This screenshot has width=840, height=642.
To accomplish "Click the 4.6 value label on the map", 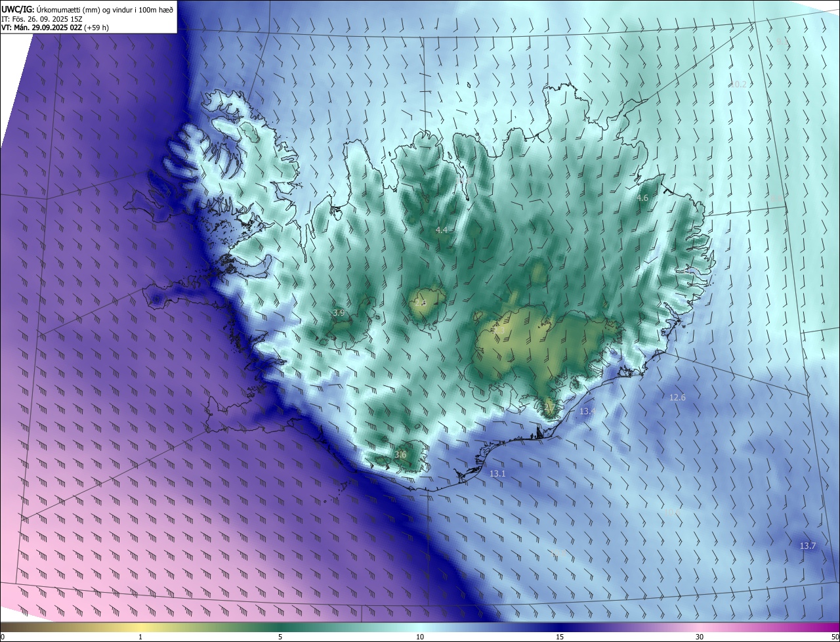I will (x=642, y=198).
